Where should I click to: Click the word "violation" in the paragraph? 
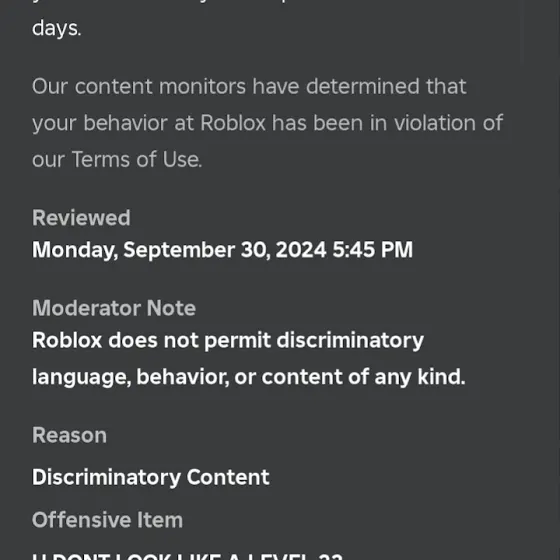(x=435, y=123)
